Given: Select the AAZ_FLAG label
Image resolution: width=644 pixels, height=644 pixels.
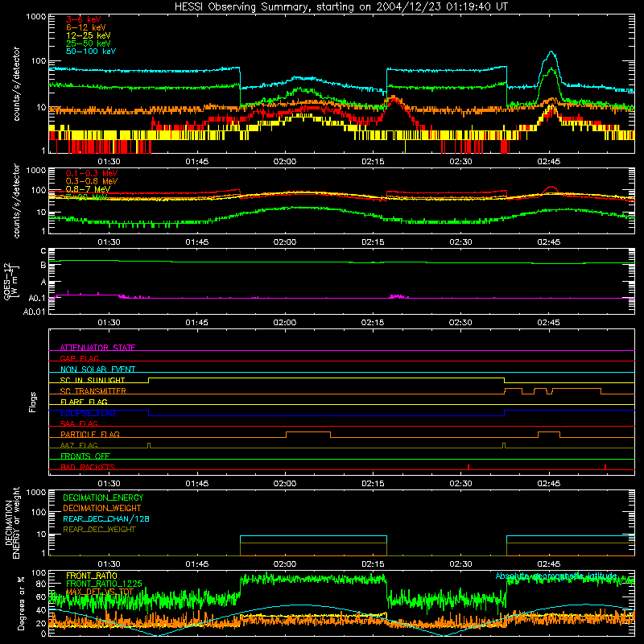Looking at the screenshot, I should 79,445.
